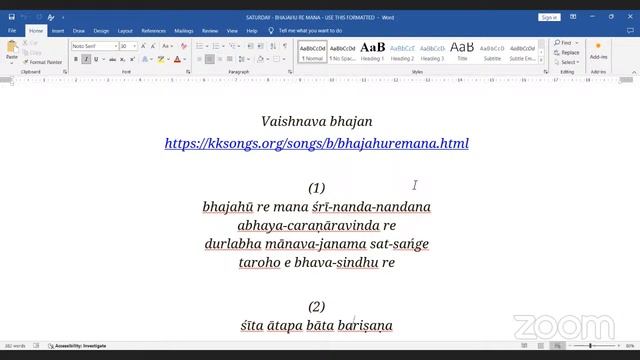Switch to the Design tab

click(x=101, y=31)
